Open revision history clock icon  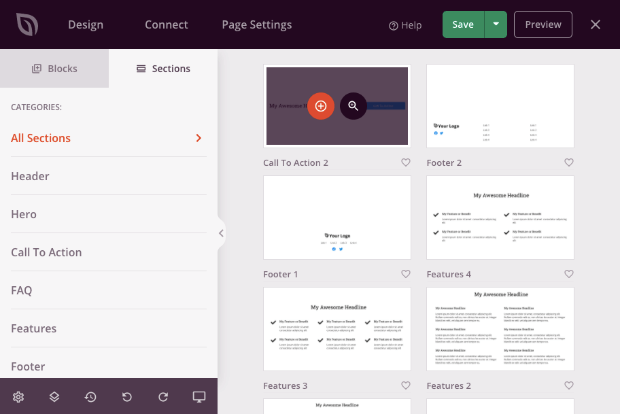(x=91, y=397)
